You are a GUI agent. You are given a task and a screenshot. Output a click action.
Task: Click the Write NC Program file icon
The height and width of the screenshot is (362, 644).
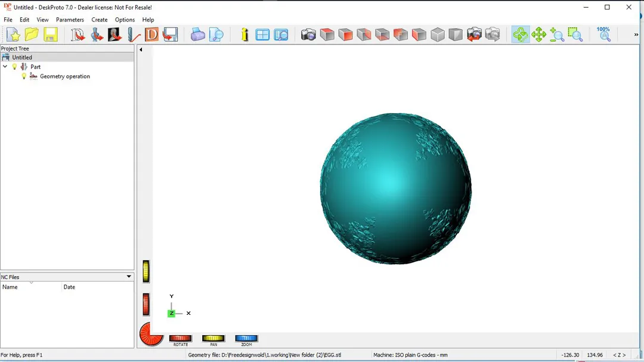170,35
